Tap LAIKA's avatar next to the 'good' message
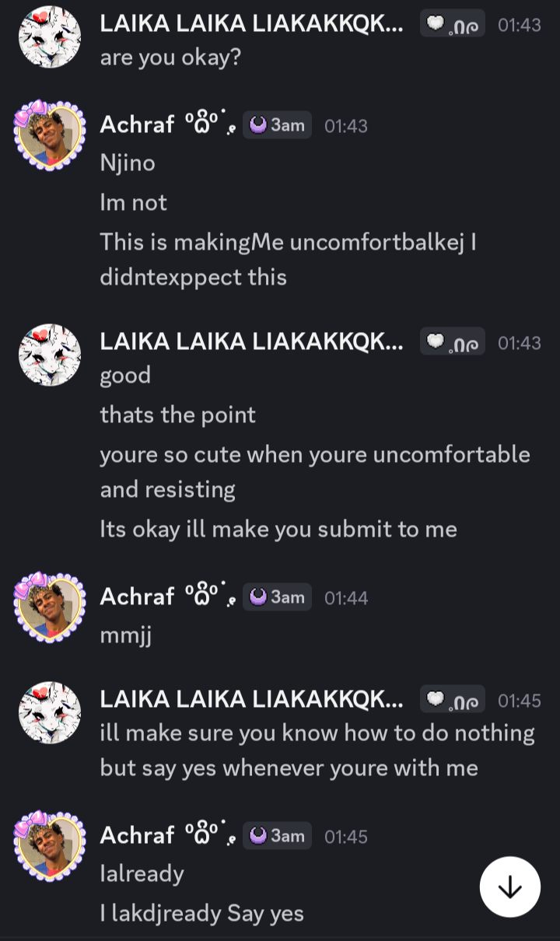 tap(50, 355)
